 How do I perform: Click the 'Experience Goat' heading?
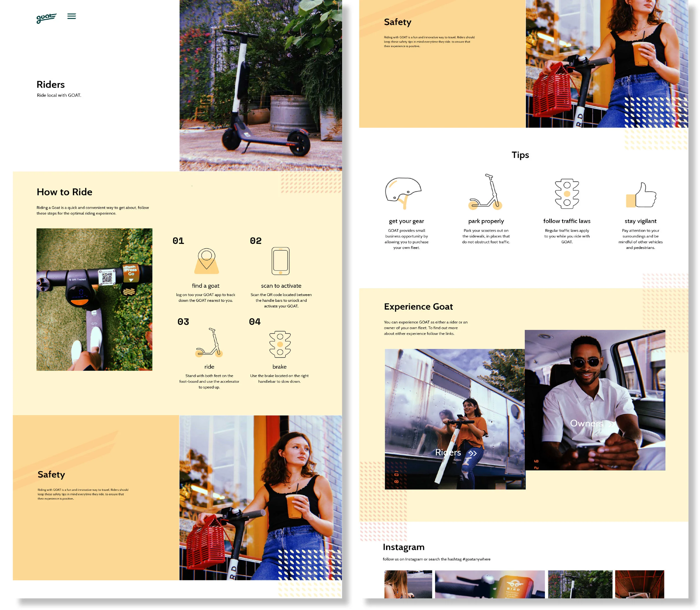pyautogui.click(x=418, y=307)
